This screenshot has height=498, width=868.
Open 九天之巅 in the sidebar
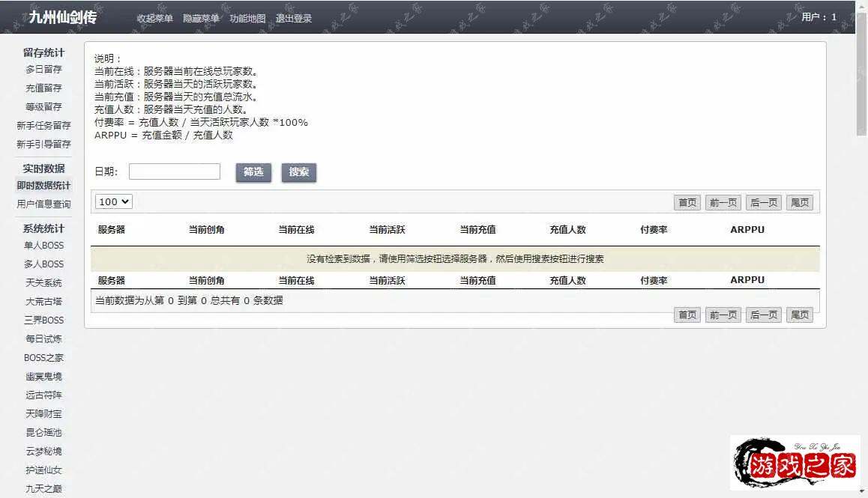tap(43, 489)
